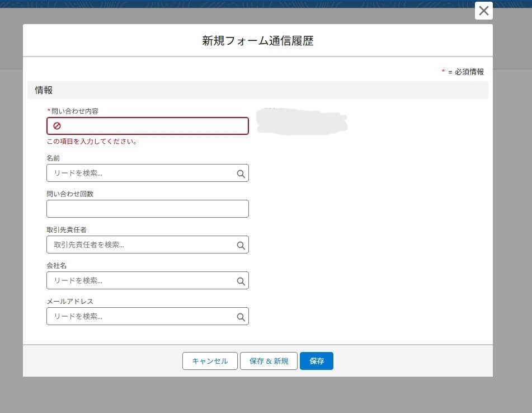Viewport: 532px width, 413px height.
Task: Click the 問い合わせ回数 input field
Action: click(x=147, y=208)
